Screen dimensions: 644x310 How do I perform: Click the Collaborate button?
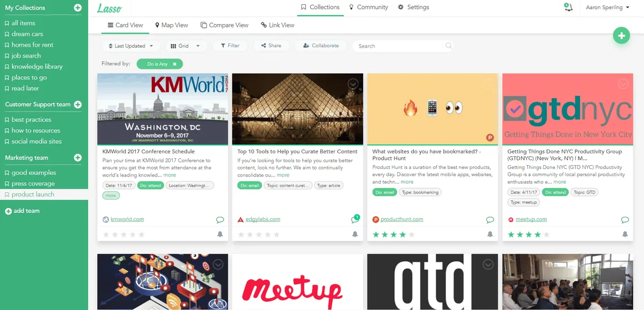321,46
